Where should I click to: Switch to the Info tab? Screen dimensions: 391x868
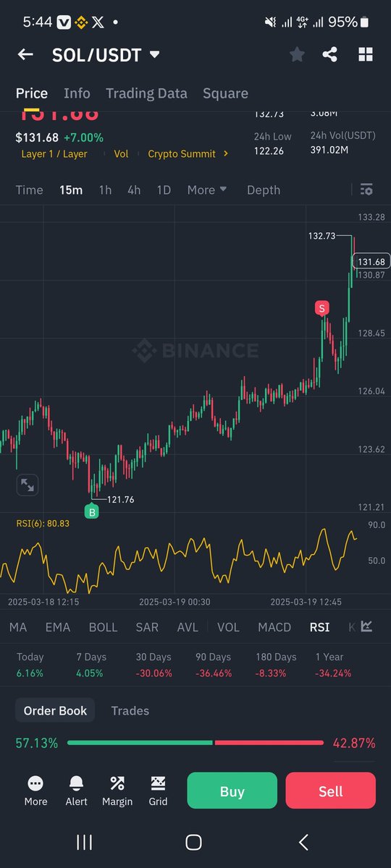pos(77,93)
